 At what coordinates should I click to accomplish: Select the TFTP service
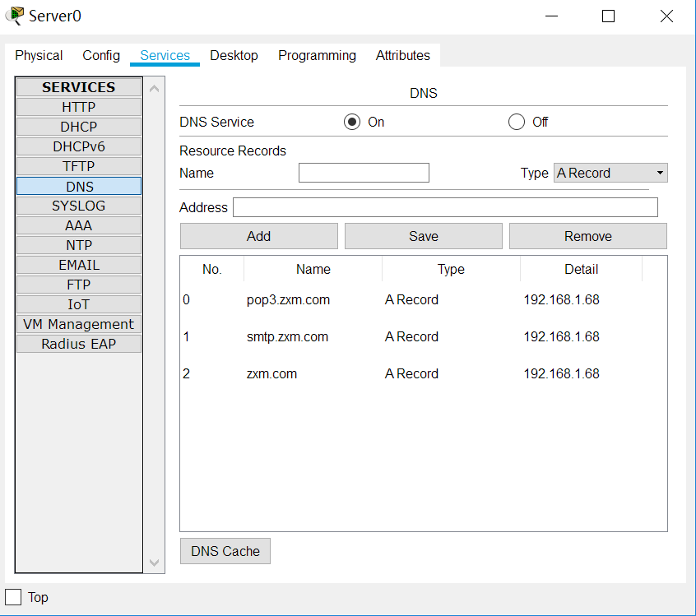(79, 166)
